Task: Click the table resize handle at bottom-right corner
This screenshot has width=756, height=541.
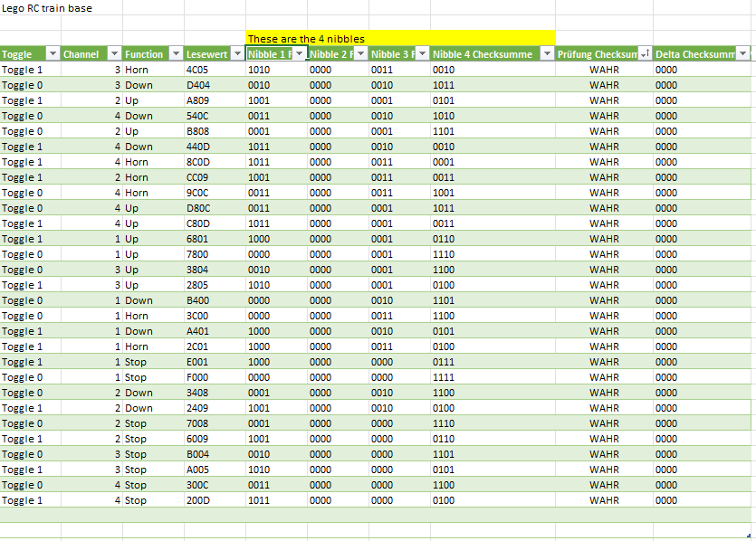Action: [x=751, y=534]
